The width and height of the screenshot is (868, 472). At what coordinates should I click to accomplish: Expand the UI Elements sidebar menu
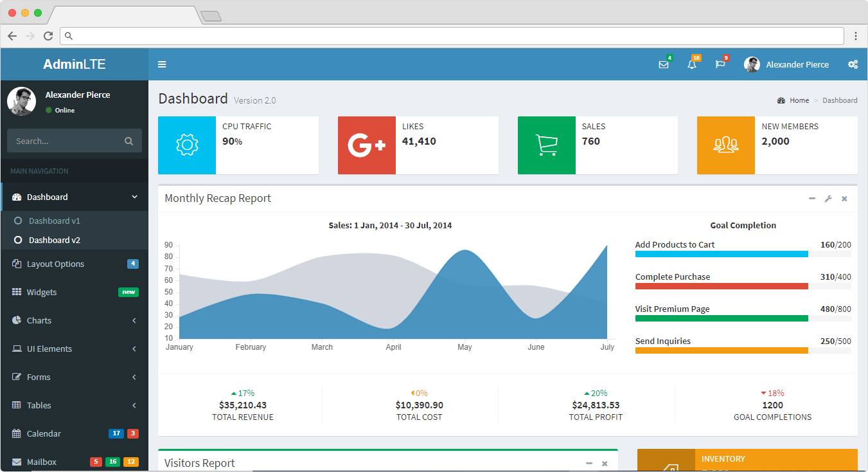(x=75, y=349)
